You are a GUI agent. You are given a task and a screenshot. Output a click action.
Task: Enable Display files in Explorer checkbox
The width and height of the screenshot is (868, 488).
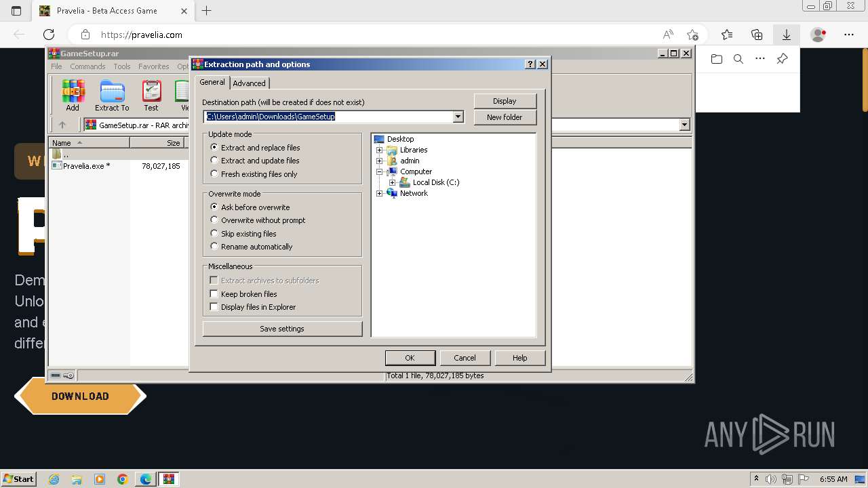click(x=214, y=307)
